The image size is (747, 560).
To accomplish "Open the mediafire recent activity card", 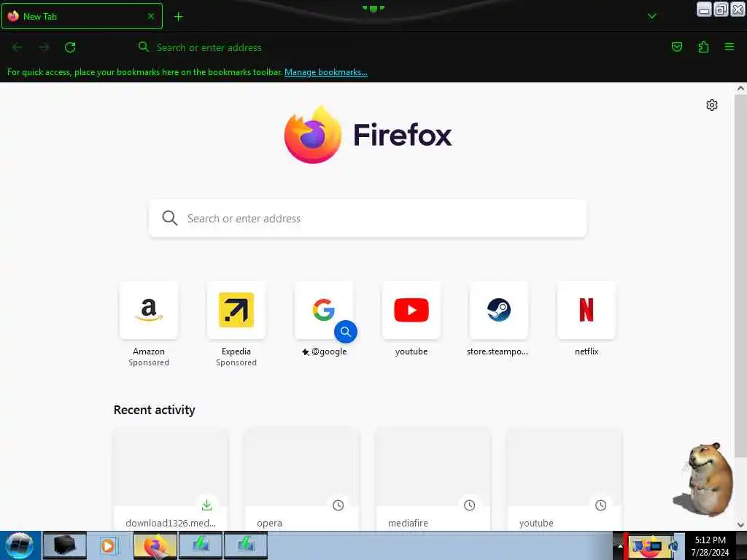I will click(x=433, y=478).
